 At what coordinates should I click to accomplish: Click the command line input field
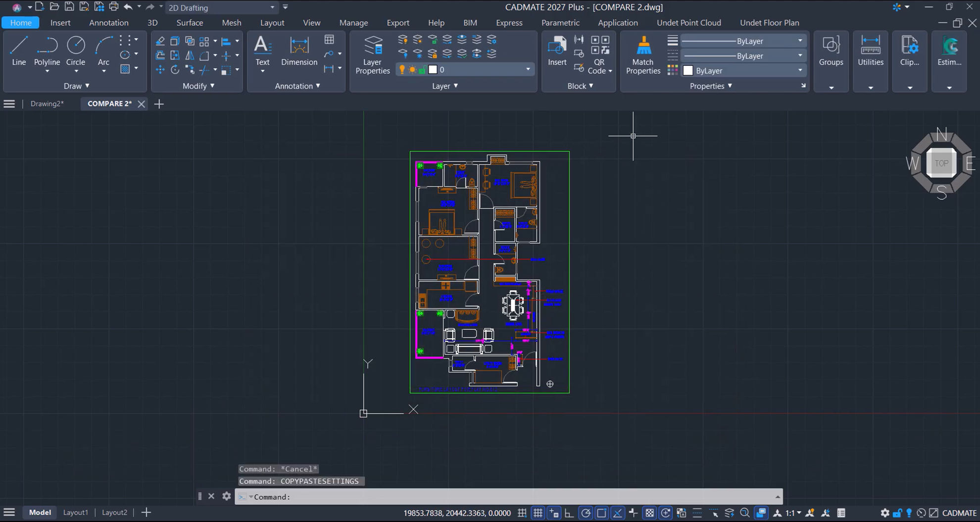509,497
